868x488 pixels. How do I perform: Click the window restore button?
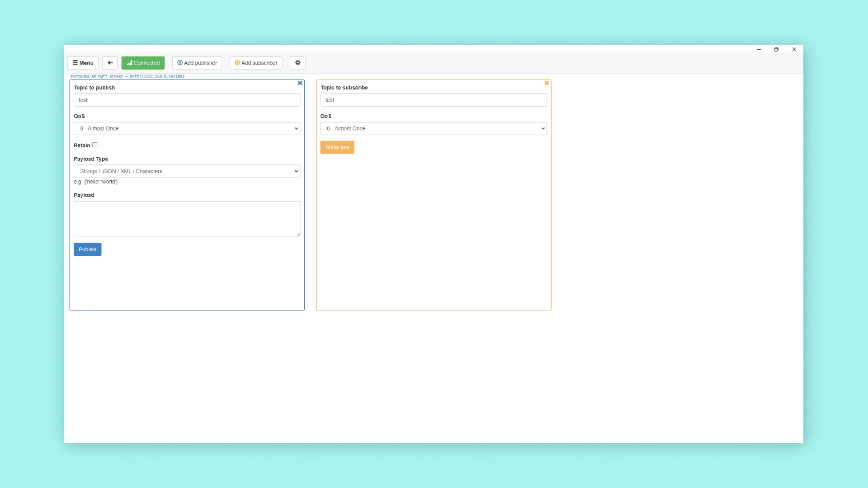tap(776, 50)
